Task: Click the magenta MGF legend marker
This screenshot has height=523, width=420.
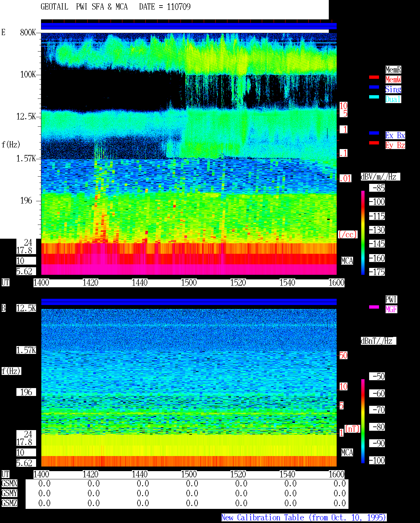Action: click(x=374, y=307)
